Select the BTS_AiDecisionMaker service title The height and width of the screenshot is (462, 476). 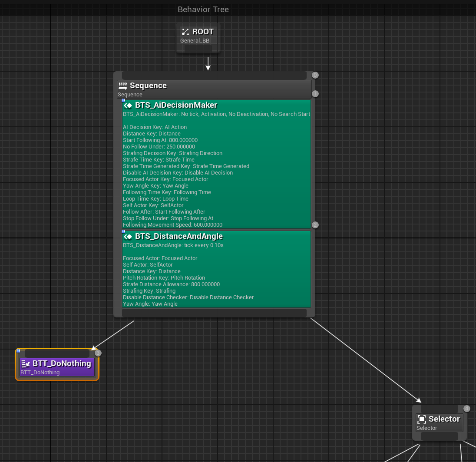pos(176,105)
